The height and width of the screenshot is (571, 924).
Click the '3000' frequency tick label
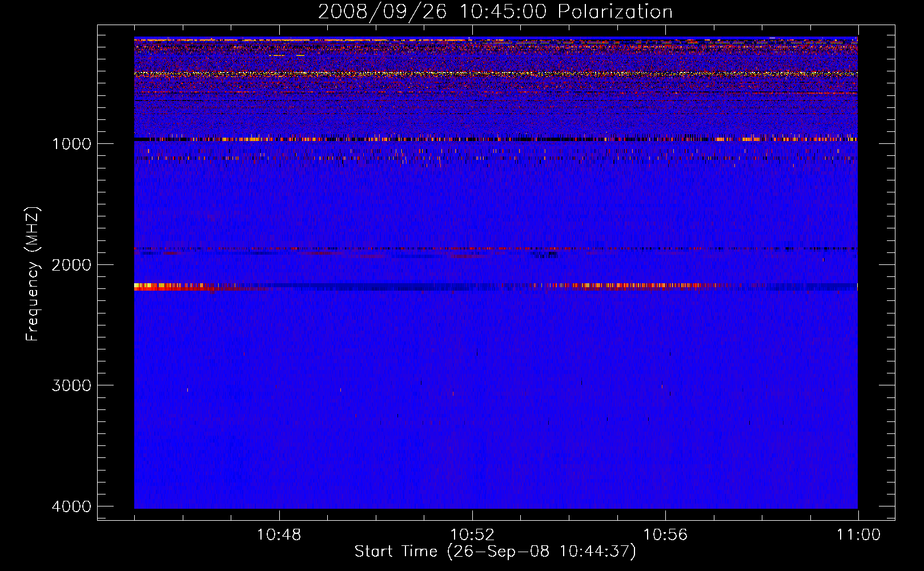pos(71,385)
